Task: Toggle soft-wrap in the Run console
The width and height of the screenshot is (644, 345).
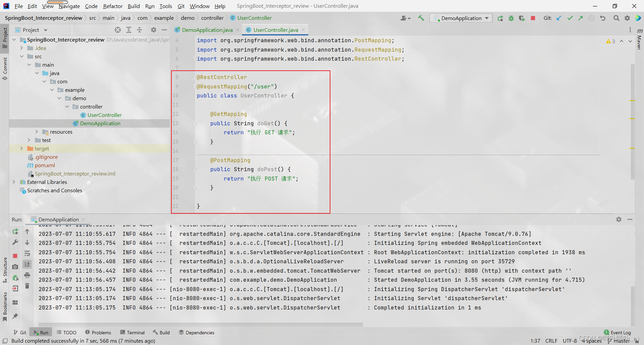Action: point(27,254)
